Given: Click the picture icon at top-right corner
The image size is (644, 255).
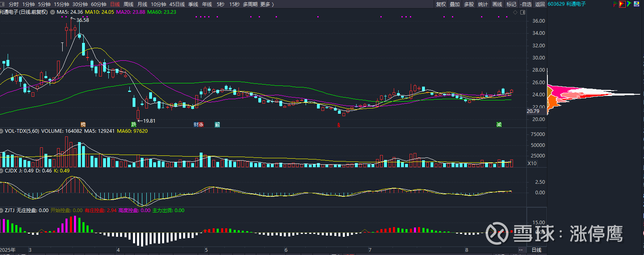Looking at the screenshot, I should [x=636, y=4].
